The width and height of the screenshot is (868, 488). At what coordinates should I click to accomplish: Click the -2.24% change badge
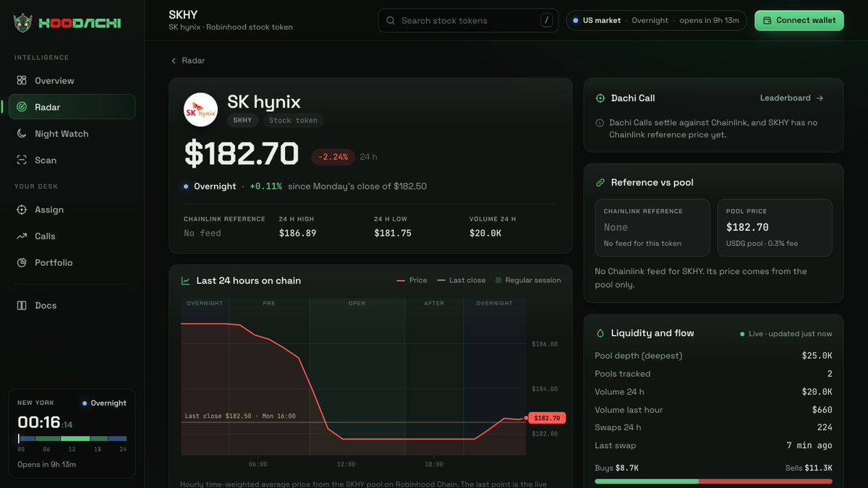[333, 157]
